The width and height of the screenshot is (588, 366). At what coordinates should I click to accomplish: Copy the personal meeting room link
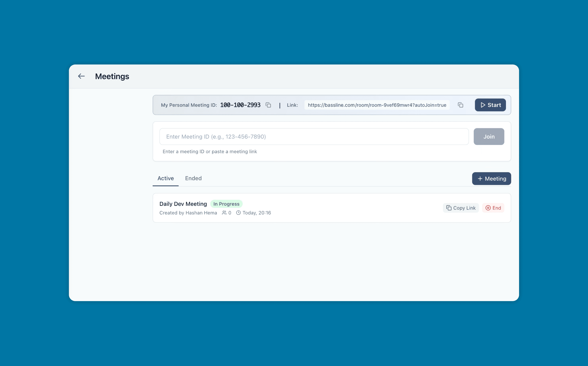(x=460, y=105)
